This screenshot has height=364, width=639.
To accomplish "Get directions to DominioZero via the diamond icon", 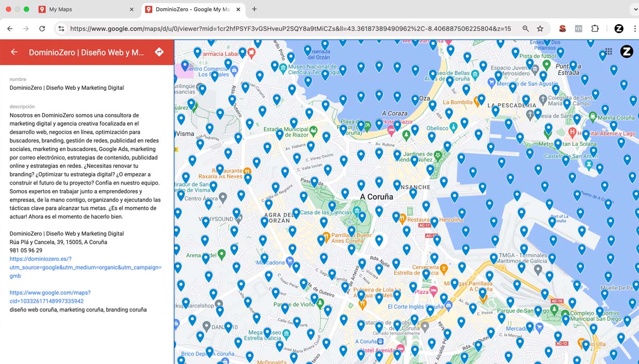I will click(x=159, y=52).
